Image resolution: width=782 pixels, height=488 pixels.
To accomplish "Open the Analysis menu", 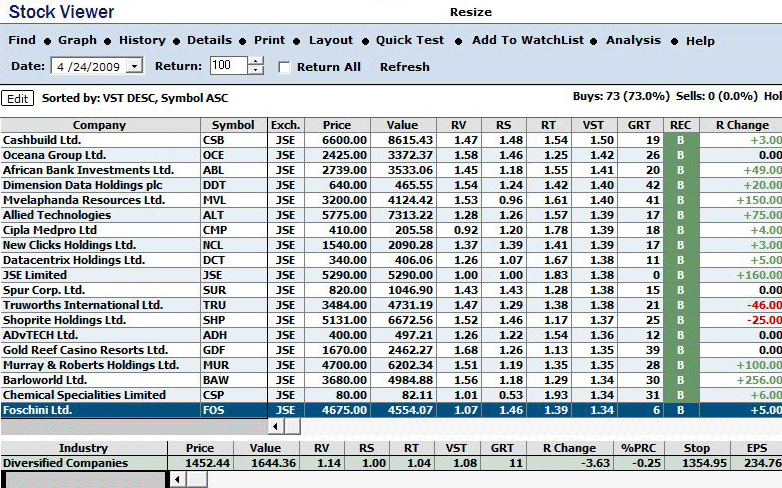I will 633,41.
